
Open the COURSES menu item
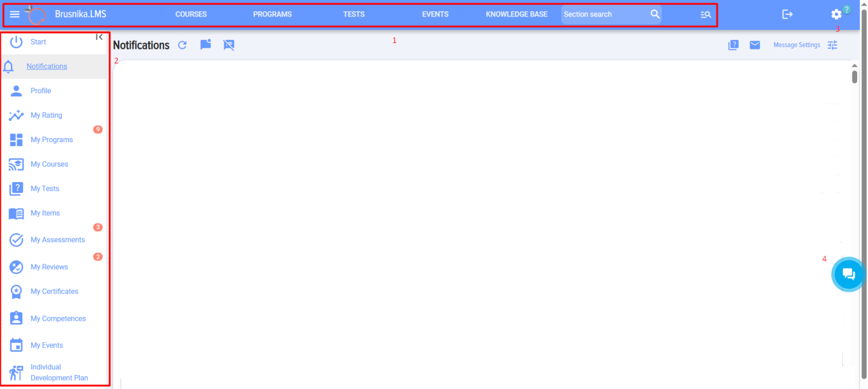click(x=191, y=14)
